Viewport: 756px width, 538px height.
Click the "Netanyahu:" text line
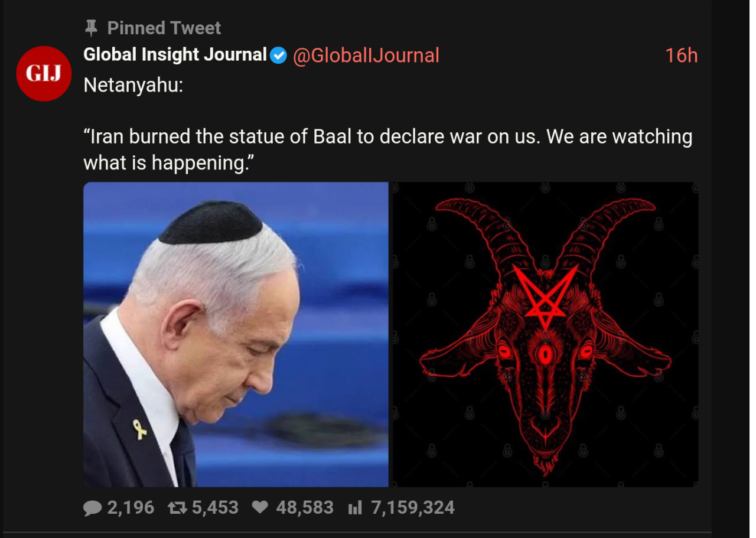point(133,86)
